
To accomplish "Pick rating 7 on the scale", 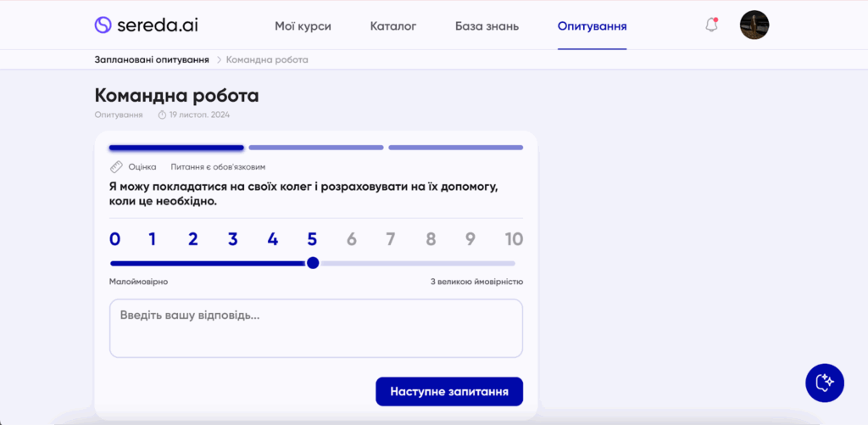I will (x=391, y=239).
